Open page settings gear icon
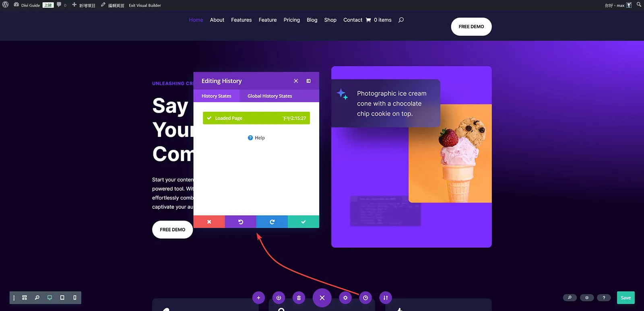Image resolution: width=644 pixels, height=311 pixels. 345,298
